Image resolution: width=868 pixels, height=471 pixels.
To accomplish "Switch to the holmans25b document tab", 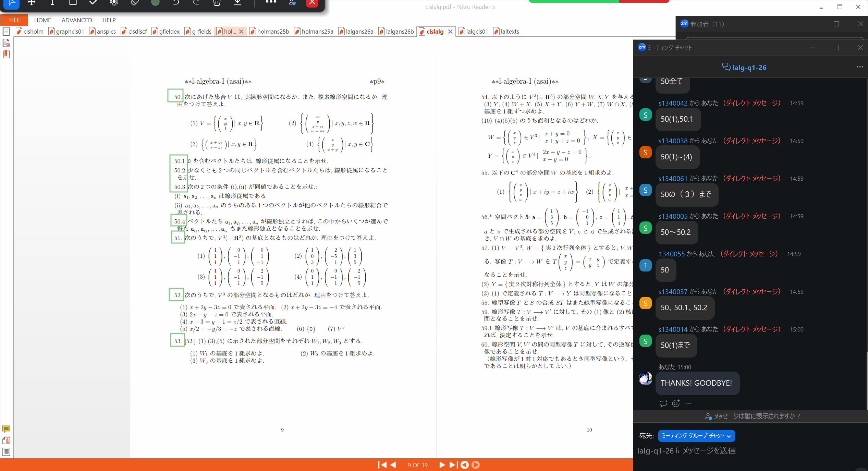I will pos(270,32).
